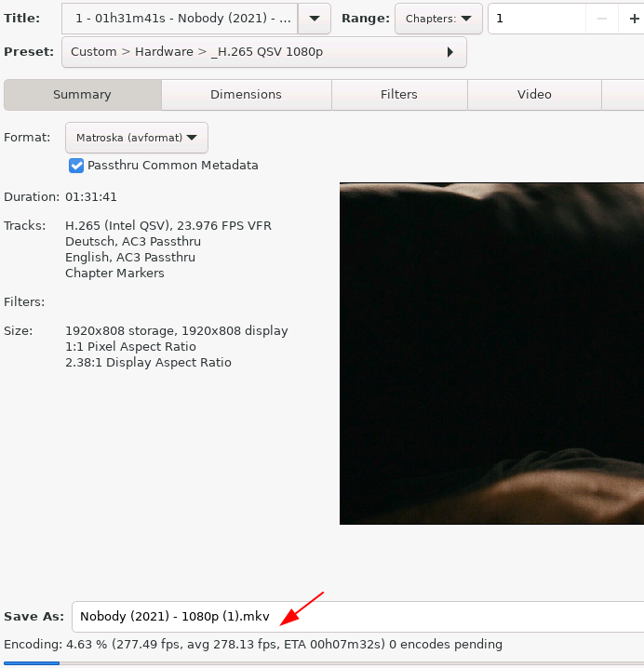The width and height of the screenshot is (644, 668).
Task: Click the Encoding status text line
Action: tap(253, 644)
